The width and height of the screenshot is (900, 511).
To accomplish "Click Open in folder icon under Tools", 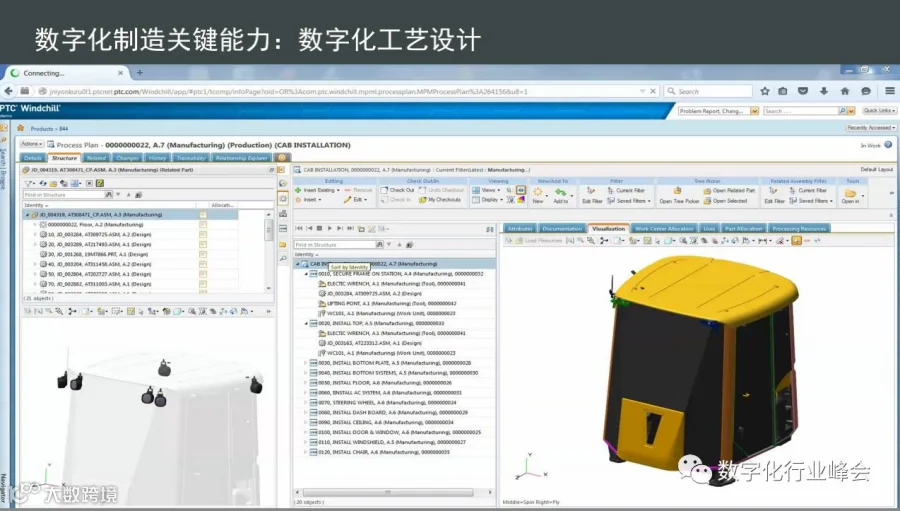I will pyautogui.click(x=850, y=193).
